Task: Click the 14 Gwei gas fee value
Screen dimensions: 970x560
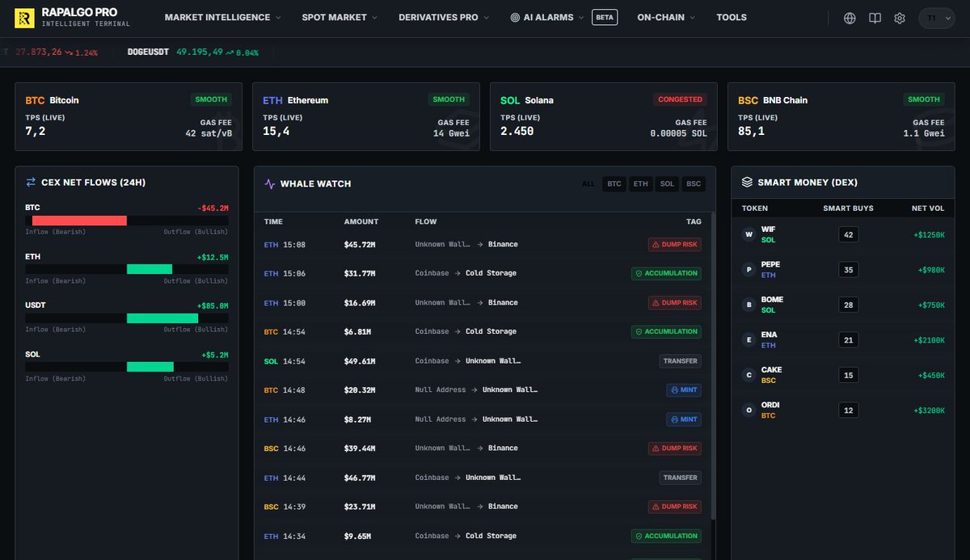Action: tap(451, 133)
